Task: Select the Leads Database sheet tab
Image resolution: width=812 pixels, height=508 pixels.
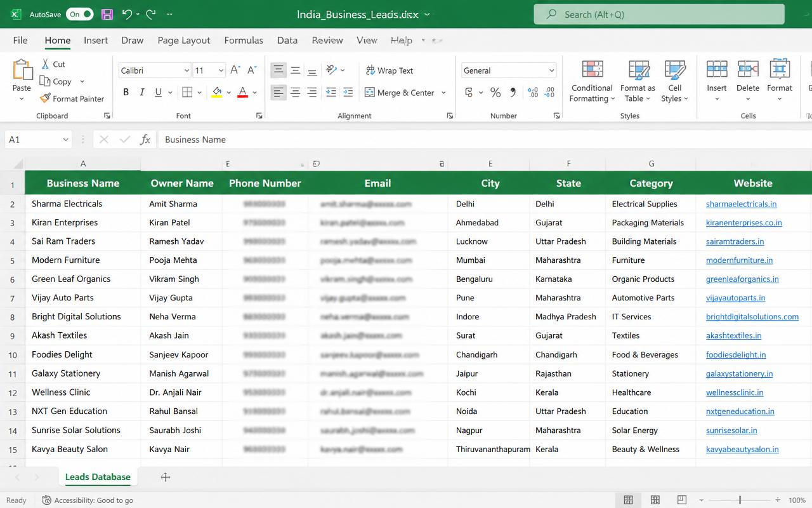Action: pyautogui.click(x=98, y=477)
